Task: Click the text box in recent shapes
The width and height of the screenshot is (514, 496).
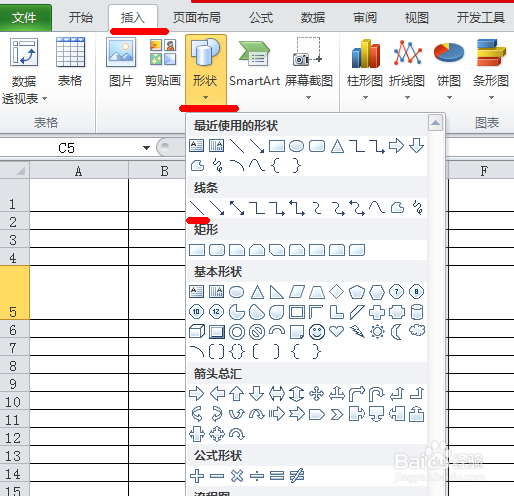Action: click(x=197, y=146)
